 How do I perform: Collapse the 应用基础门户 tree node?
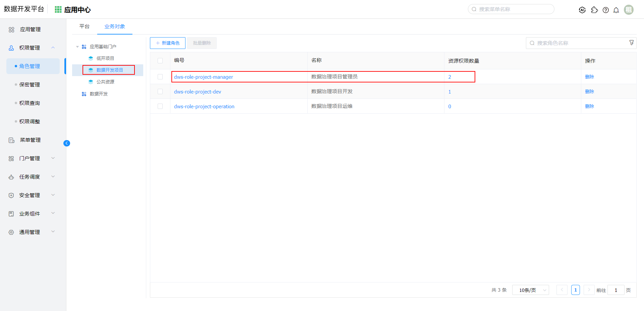tap(77, 47)
